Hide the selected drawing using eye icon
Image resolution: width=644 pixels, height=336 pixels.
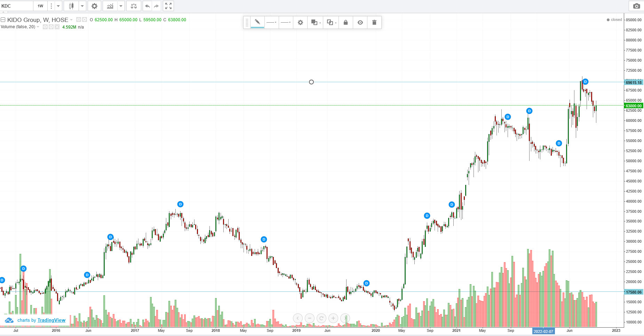tap(360, 23)
